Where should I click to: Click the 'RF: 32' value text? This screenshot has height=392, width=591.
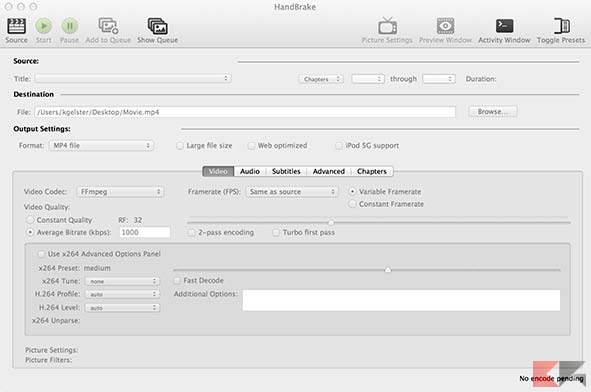tap(130, 220)
